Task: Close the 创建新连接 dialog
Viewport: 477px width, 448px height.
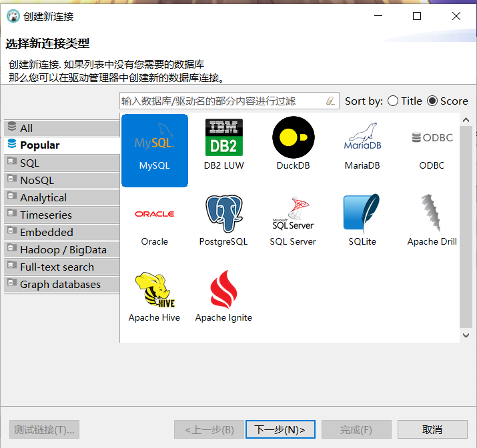Action: 456,16
